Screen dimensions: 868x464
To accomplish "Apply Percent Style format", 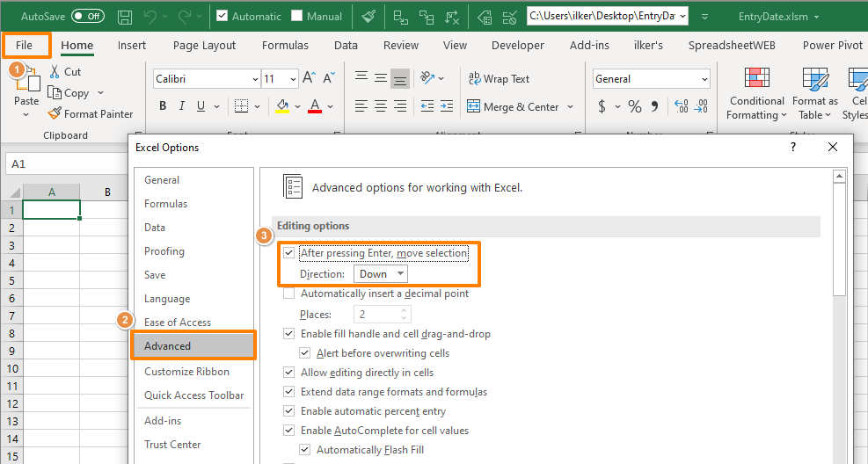I will [634, 106].
